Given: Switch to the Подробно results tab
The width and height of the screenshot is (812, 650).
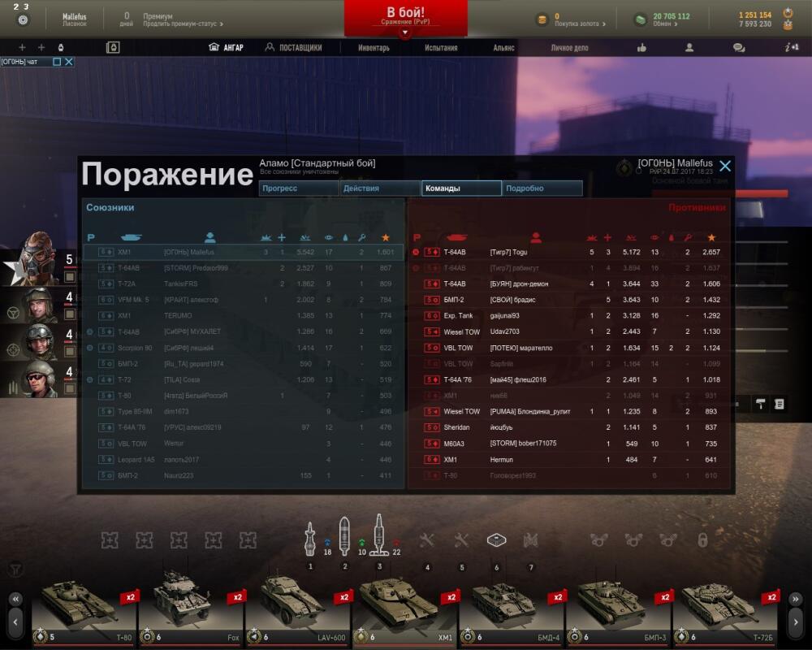Looking at the screenshot, I should point(542,188).
